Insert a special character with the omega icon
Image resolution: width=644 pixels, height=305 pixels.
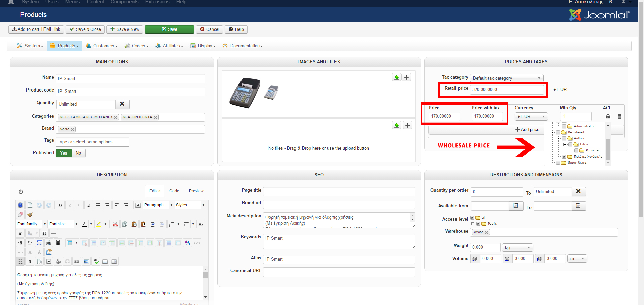tap(44, 233)
